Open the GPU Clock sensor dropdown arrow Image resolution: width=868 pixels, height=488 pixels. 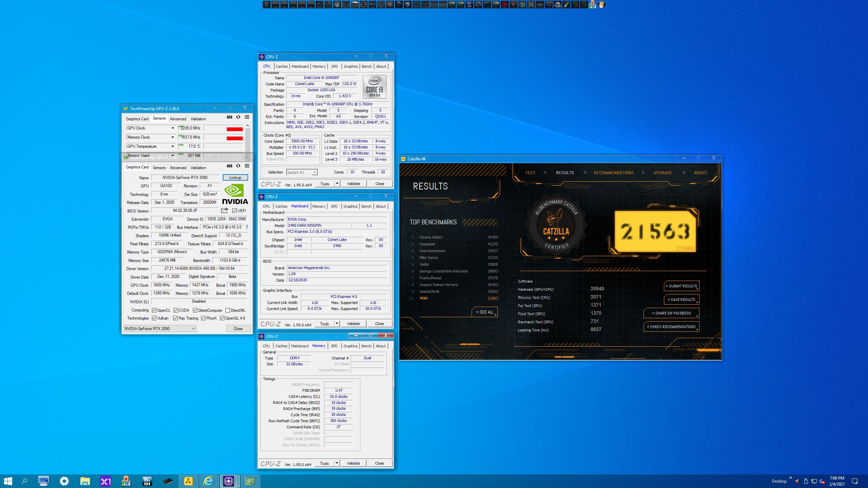coord(172,128)
